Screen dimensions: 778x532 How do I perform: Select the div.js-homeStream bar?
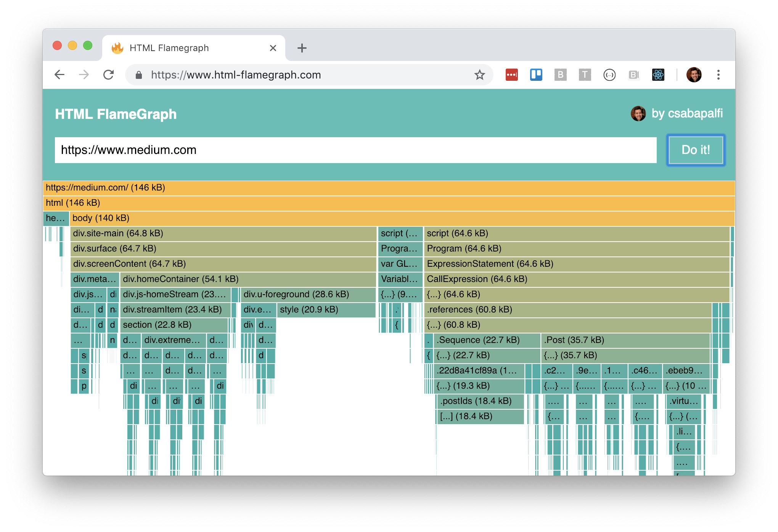[175, 295]
